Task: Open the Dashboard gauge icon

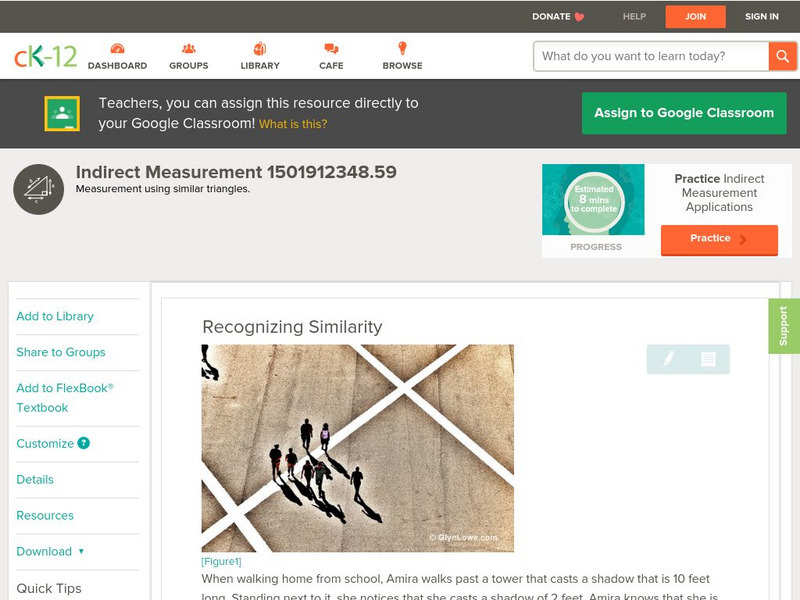Action: (x=117, y=48)
